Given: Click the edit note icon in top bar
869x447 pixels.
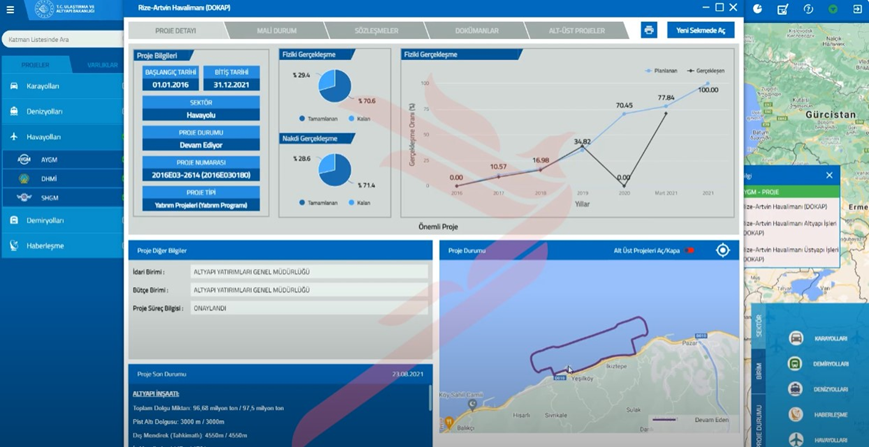Looking at the screenshot, I should [x=783, y=9].
